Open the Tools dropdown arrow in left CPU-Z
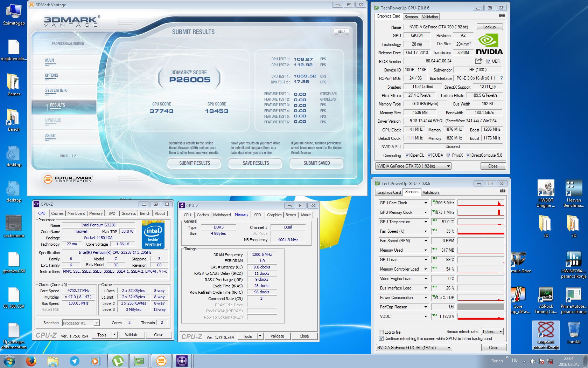 point(114,335)
